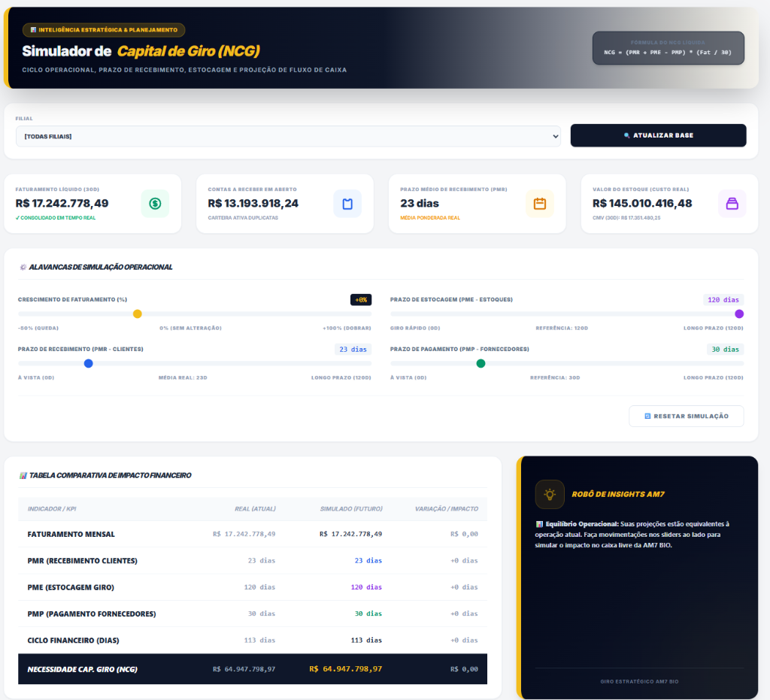Click the 120 dias PME value badge
Image resolution: width=770 pixels, height=700 pixels.
723,300
